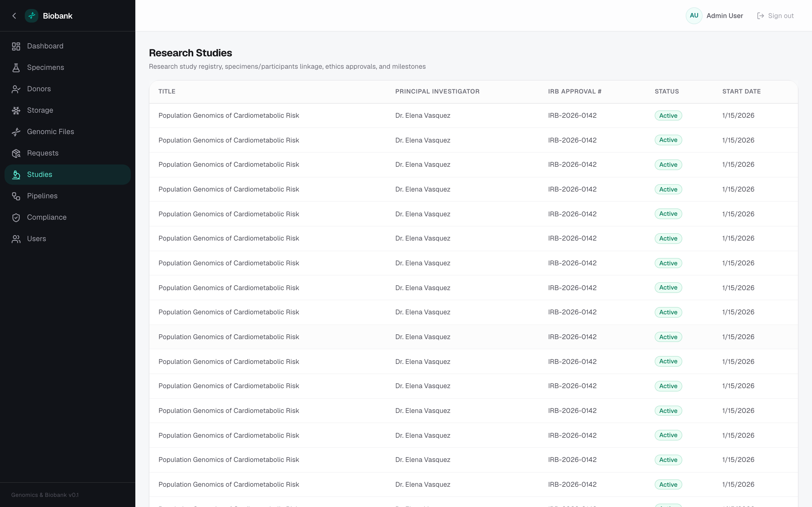This screenshot has width=812, height=507.
Task: Click the Biobank logo icon
Action: click(x=32, y=16)
